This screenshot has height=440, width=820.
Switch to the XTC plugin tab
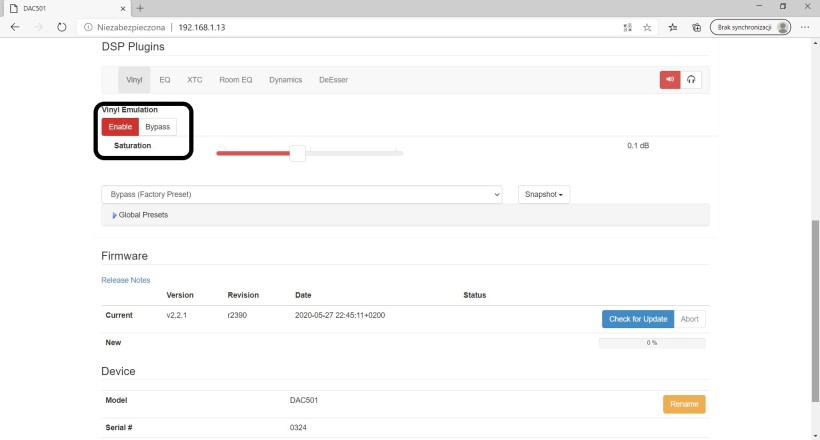(x=195, y=80)
